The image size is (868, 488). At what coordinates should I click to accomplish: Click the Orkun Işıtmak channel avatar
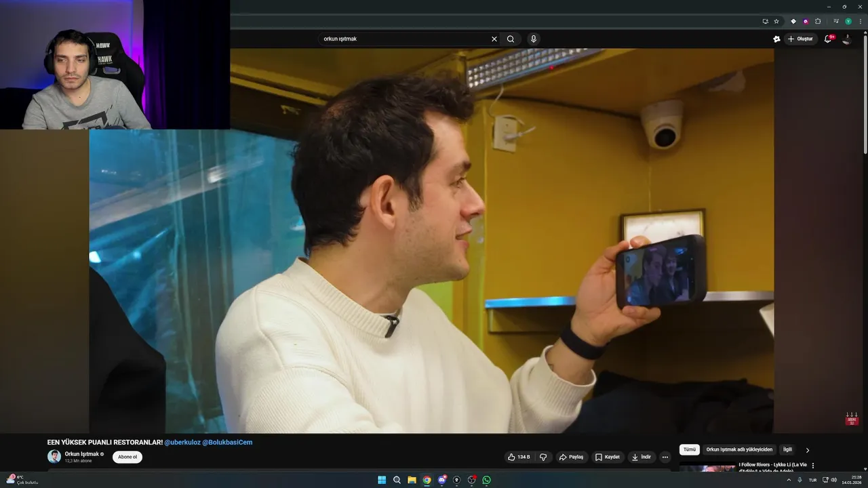click(54, 457)
